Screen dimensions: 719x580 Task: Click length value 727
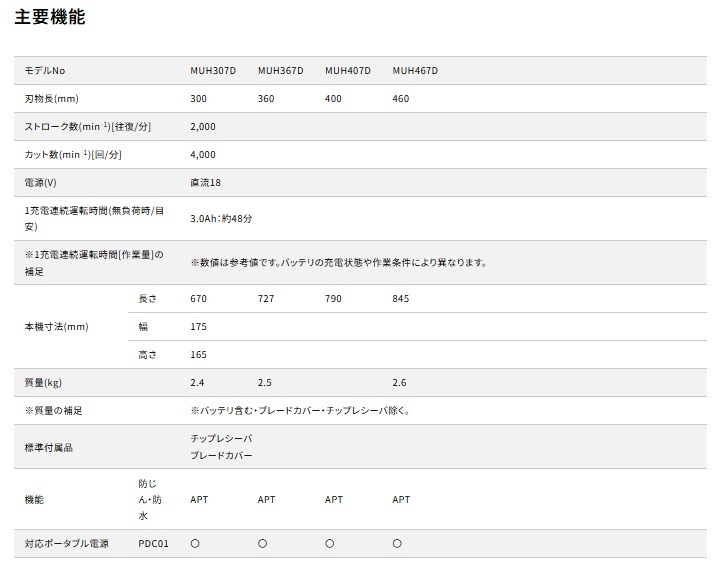click(x=265, y=298)
